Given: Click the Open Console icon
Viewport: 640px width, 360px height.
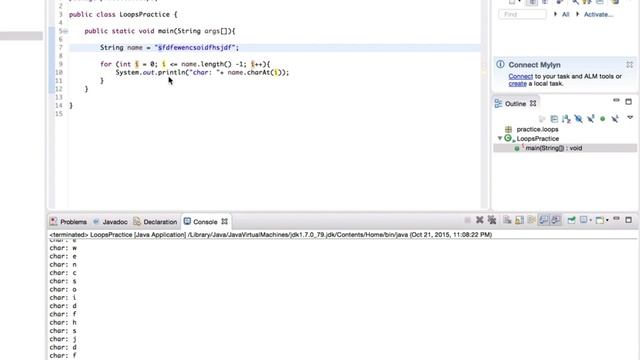Looking at the screenshot, I should [600, 220].
